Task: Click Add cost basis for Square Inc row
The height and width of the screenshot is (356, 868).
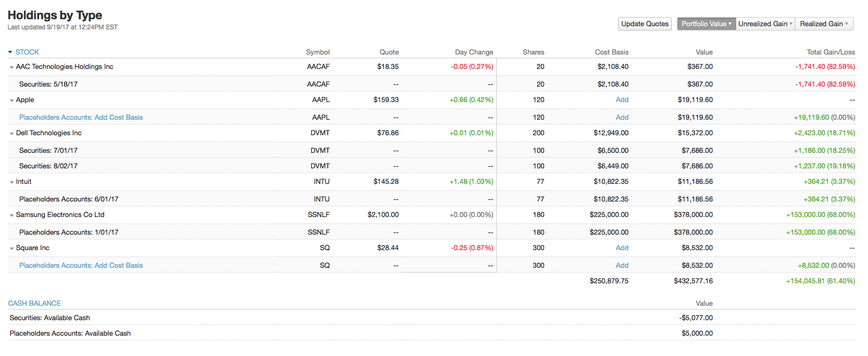Action: click(622, 248)
